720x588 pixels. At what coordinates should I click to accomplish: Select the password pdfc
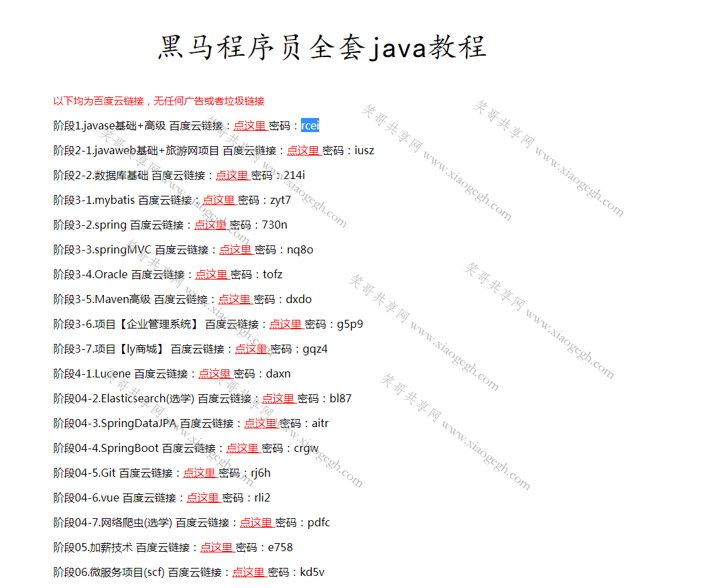pos(318,523)
